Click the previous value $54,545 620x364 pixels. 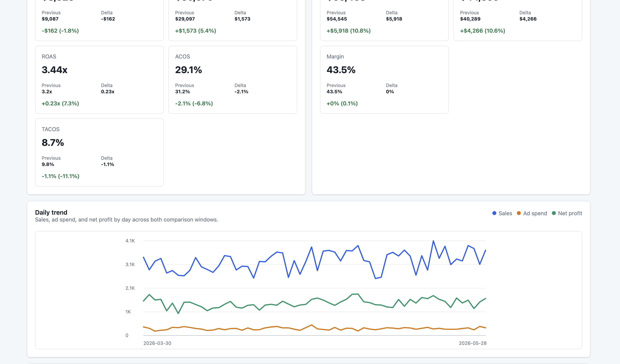[337, 19]
